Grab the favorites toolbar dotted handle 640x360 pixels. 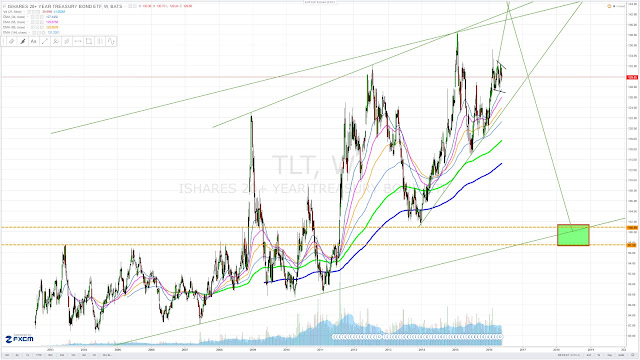[4, 41]
